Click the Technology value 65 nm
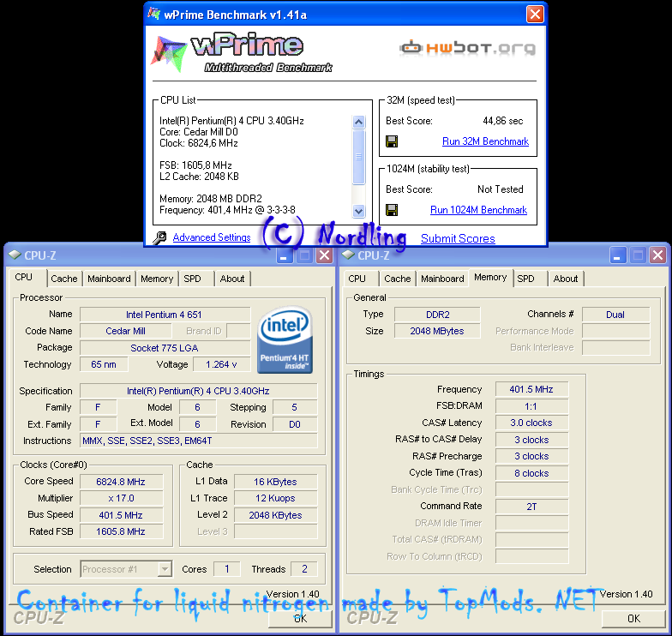The height and width of the screenshot is (636, 672). point(104,364)
